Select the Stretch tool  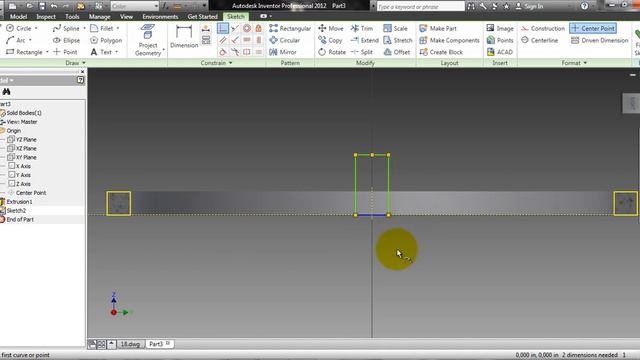(398, 40)
